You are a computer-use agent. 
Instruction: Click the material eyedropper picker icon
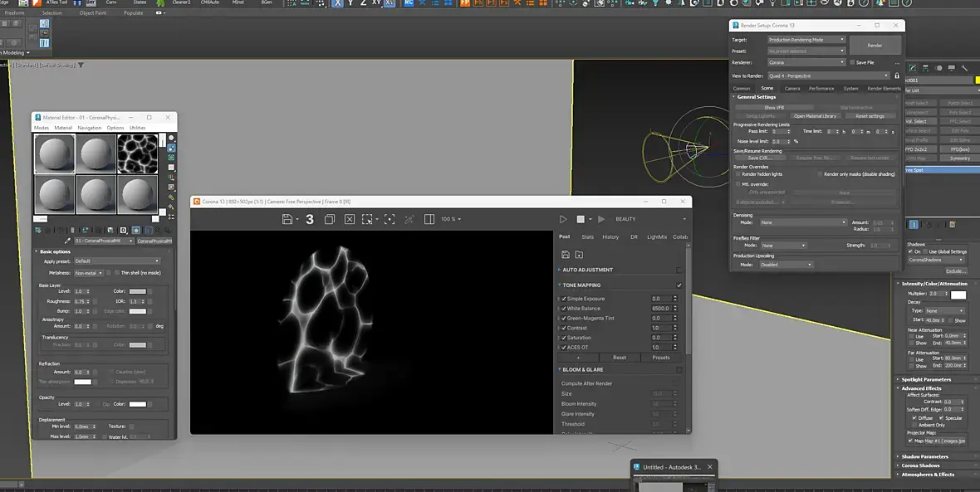[x=68, y=241]
